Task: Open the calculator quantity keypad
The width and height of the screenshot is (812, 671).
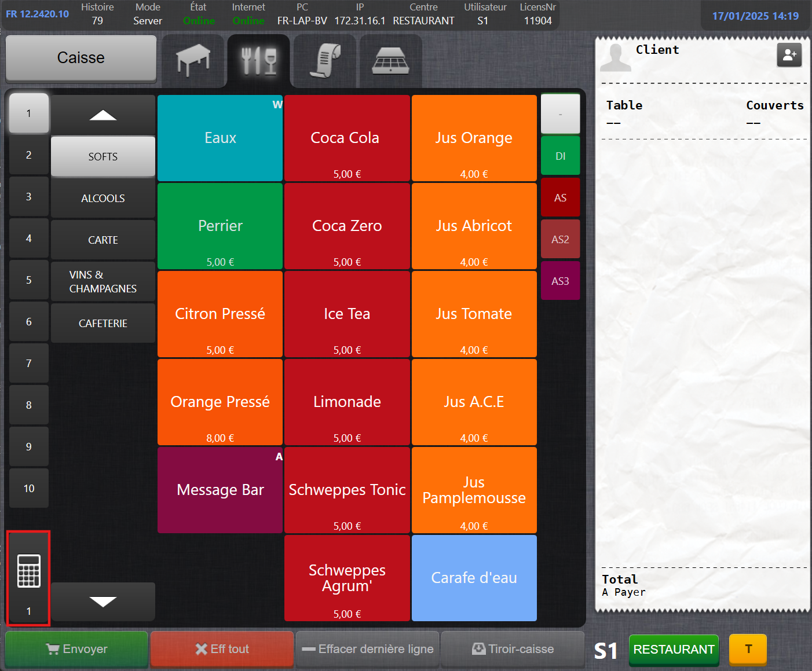Action: pos(28,578)
